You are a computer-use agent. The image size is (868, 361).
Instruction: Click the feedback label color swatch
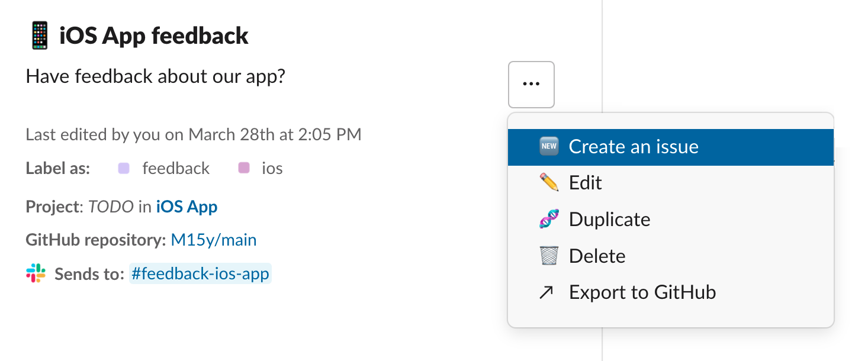tap(124, 169)
